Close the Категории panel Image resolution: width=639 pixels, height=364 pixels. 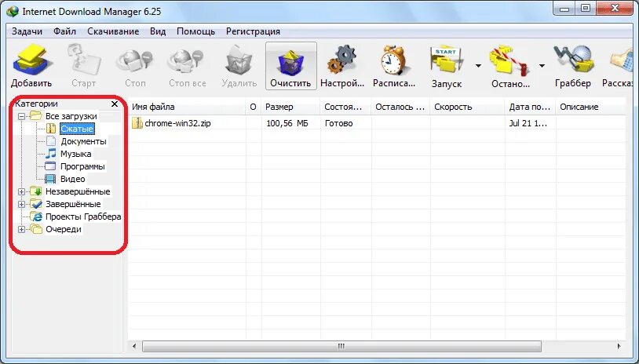click(x=115, y=104)
